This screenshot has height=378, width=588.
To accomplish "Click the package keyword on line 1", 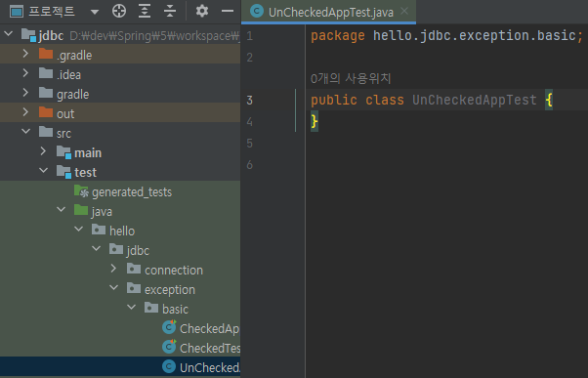I will pos(338,35).
